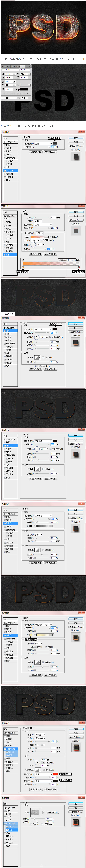86x868 pixels.
Task: Click 新建样式 button in the Color Overlay dialog
Action: 76,146
